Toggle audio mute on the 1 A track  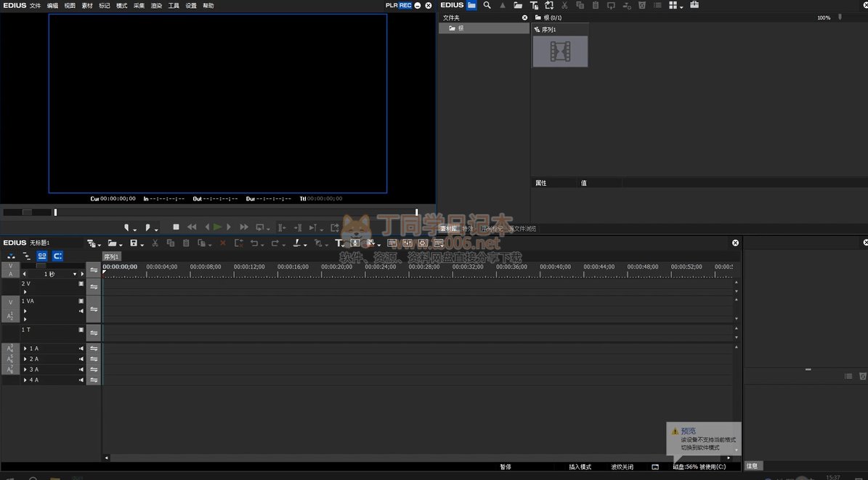pos(81,349)
